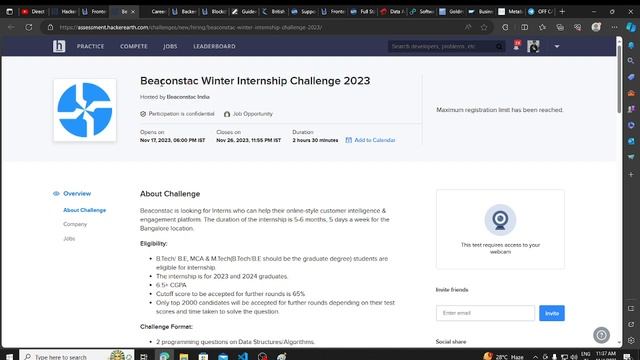Open Edge settings and more menu
Image resolution: width=640 pixels, height=360 pixels.
click(614, 27)
